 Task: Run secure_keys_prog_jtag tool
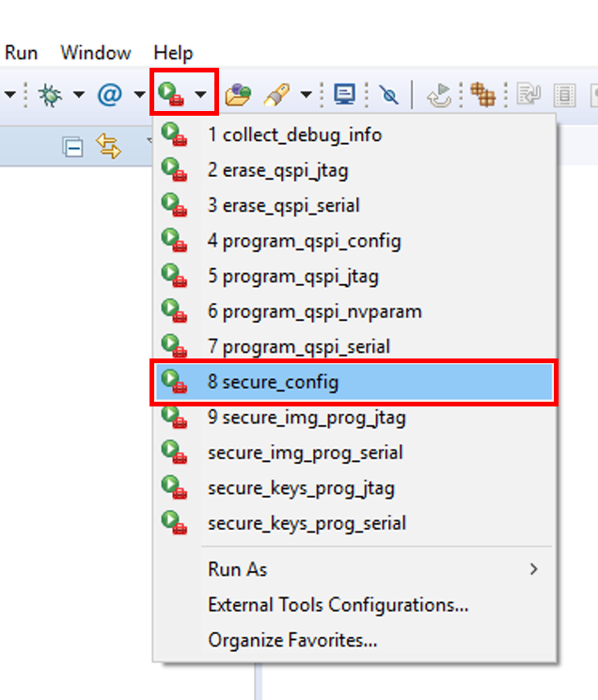pos(354,488)
